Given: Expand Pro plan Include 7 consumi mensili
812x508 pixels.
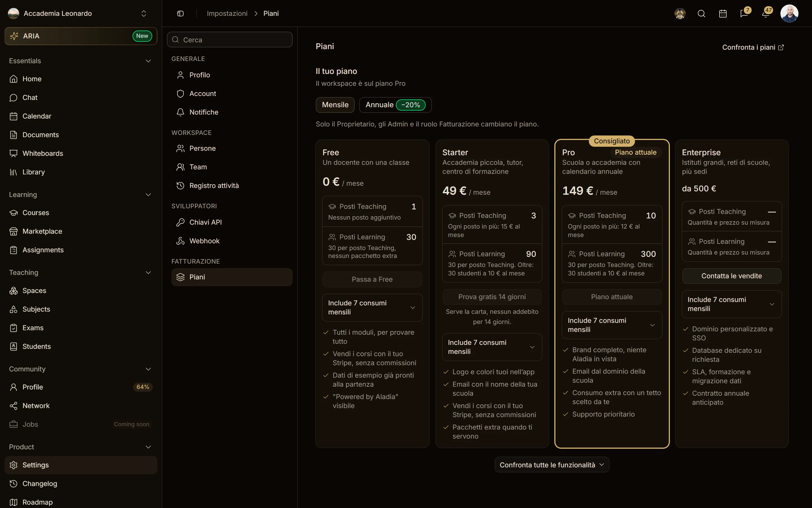Looking at the screenshot, I should point(612,325).
